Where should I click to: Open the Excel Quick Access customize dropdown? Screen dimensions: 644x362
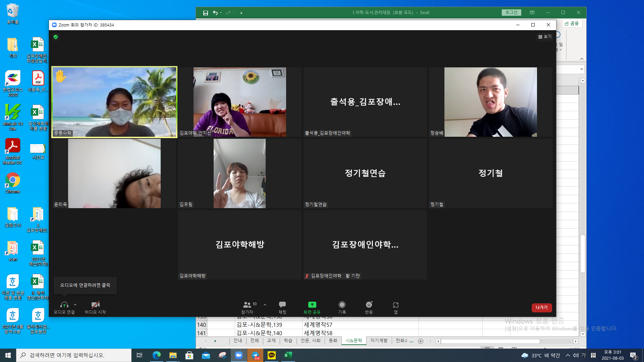pyautogui.click(x=241, y=13)
